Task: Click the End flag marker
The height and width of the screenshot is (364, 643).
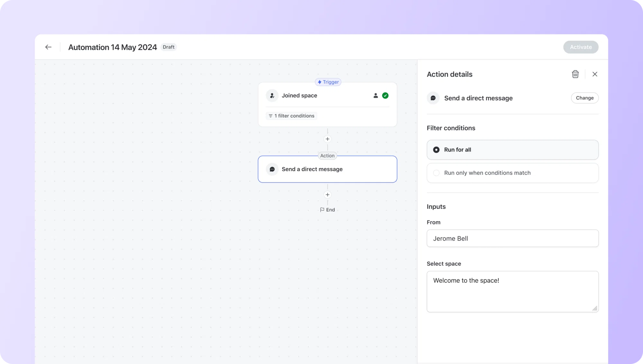Action: tap(327, 210)
